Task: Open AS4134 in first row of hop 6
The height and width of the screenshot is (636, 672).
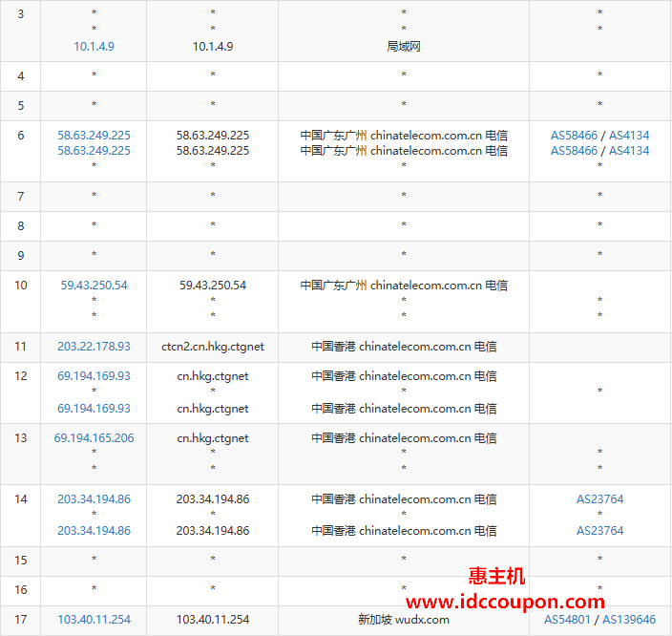Action: pos(628,136)
